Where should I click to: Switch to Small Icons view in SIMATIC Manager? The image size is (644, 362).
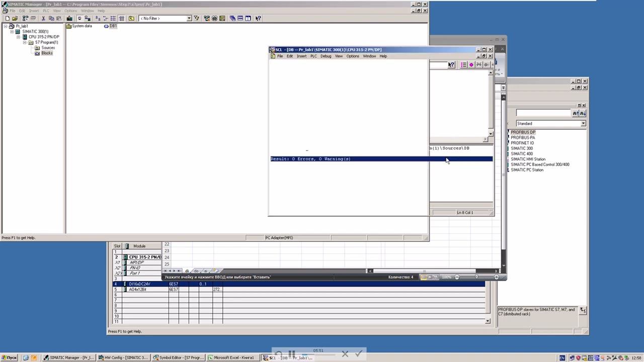[x=105, y=18]
